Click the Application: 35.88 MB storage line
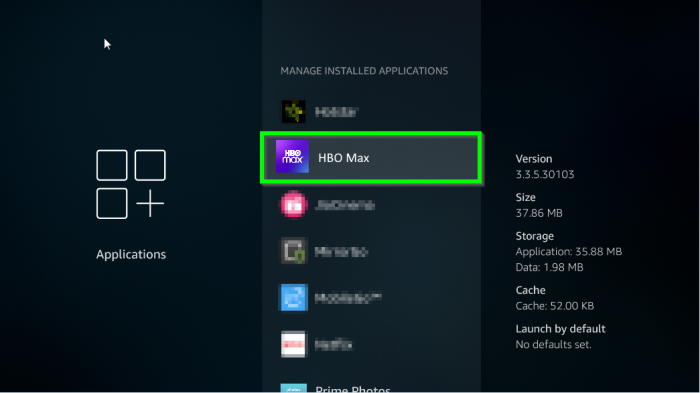700x393 pixels. coord(569,251)
